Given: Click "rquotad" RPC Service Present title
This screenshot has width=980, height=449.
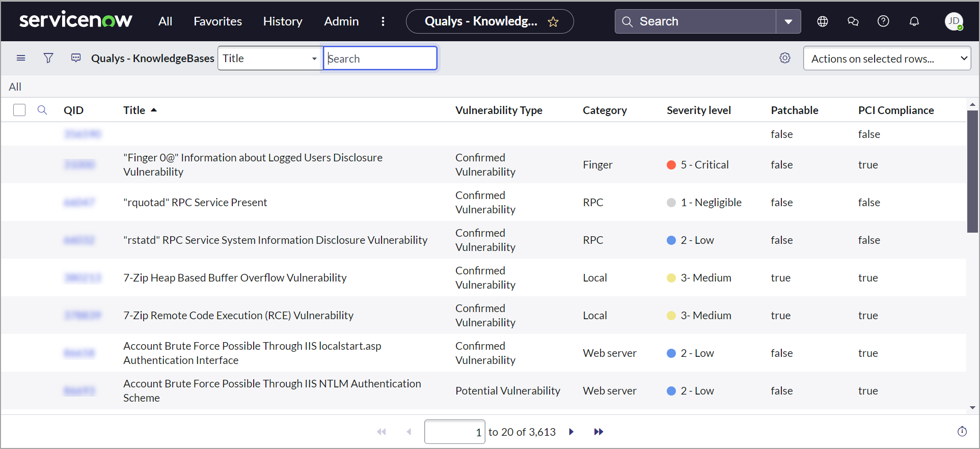Looking at the screenshot, I should [x=195, y=202].
